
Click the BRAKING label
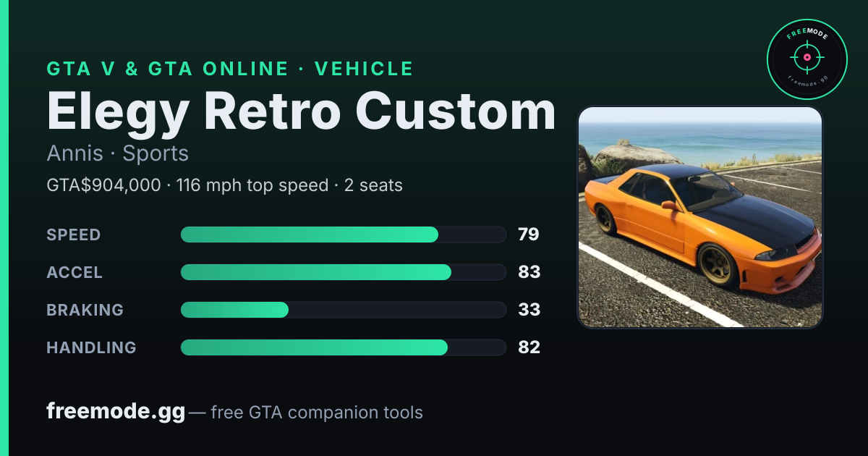pos(85,310)
